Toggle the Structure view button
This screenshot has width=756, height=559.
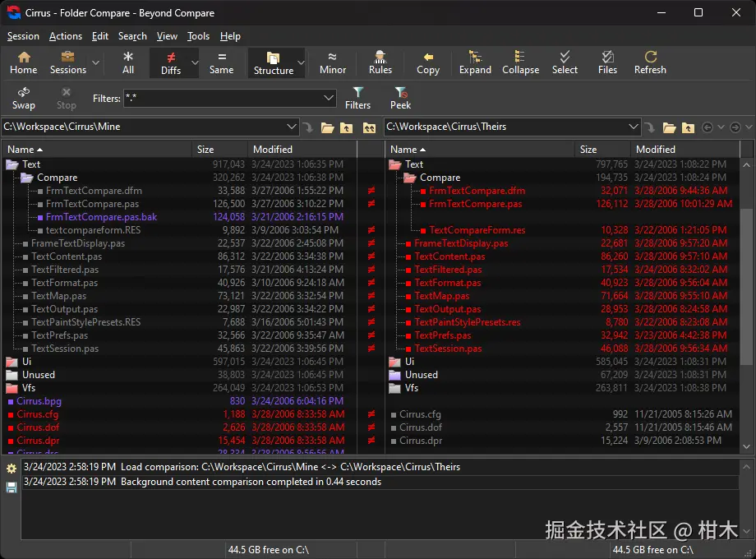coord(274,63)
